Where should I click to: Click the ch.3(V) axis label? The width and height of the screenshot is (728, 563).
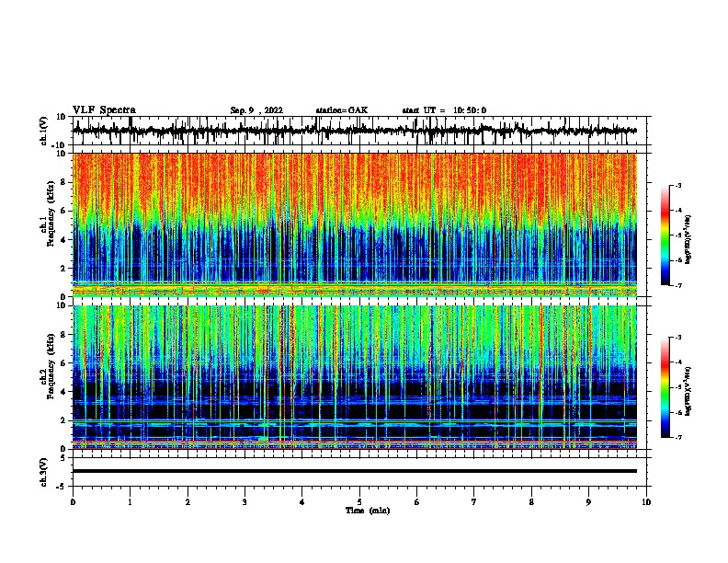pos(44,472)
